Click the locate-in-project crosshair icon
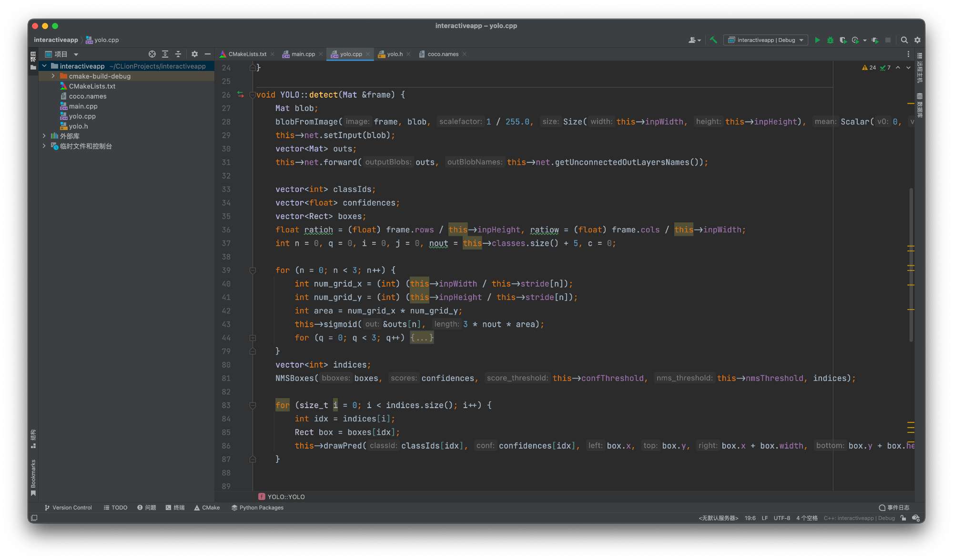This screenshot has width=953, height=560. [152, 54]
